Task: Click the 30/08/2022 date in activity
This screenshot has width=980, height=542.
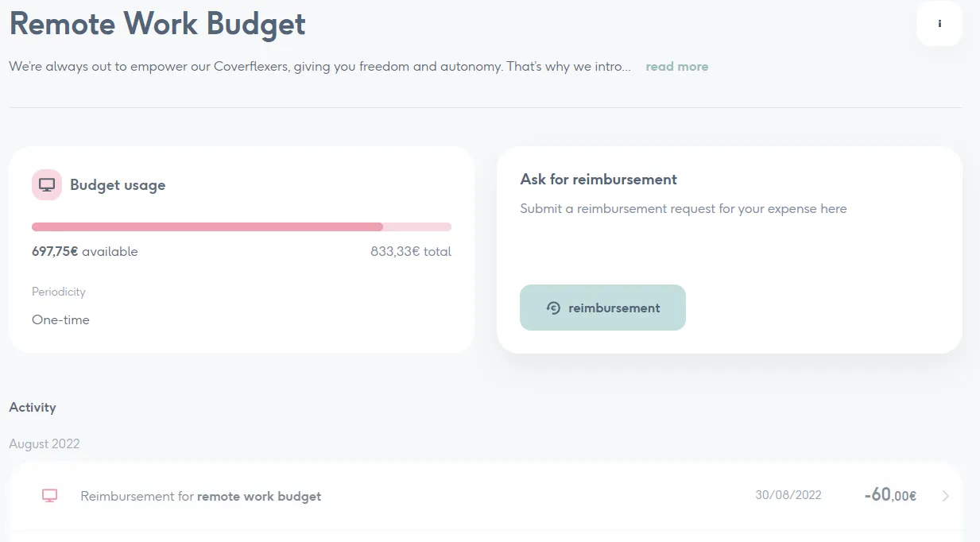Action: click(x=788, y=495)
